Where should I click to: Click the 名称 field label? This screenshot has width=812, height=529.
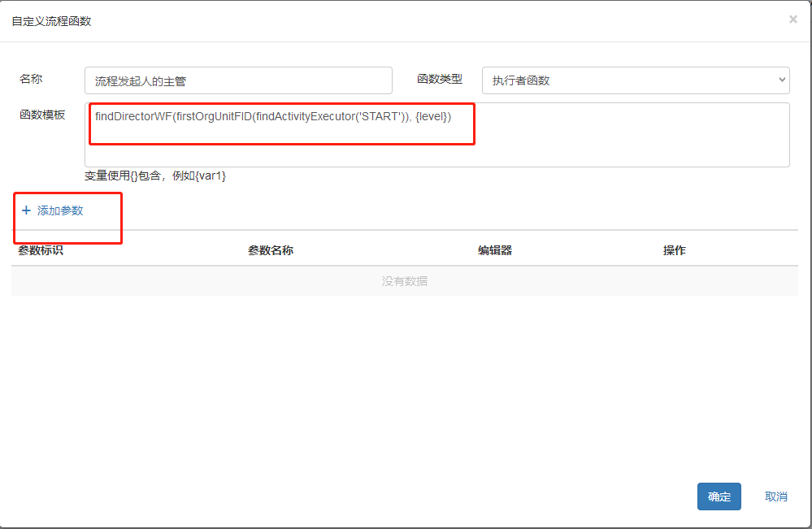[x=31, y=79]
